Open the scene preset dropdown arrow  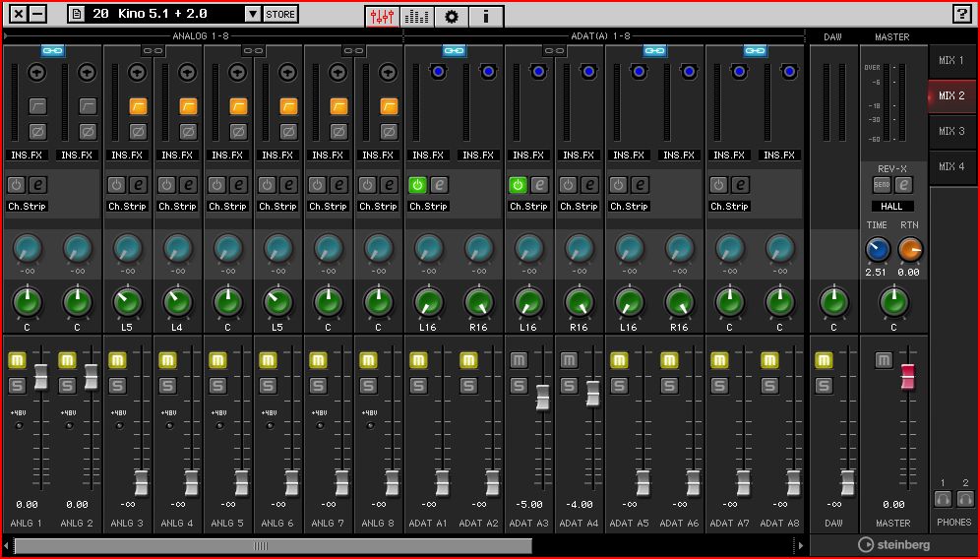point(252,14)
